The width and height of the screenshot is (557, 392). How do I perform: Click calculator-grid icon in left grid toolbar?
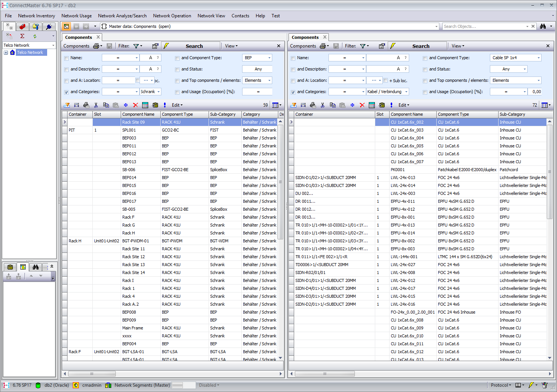tap(145, 105)
